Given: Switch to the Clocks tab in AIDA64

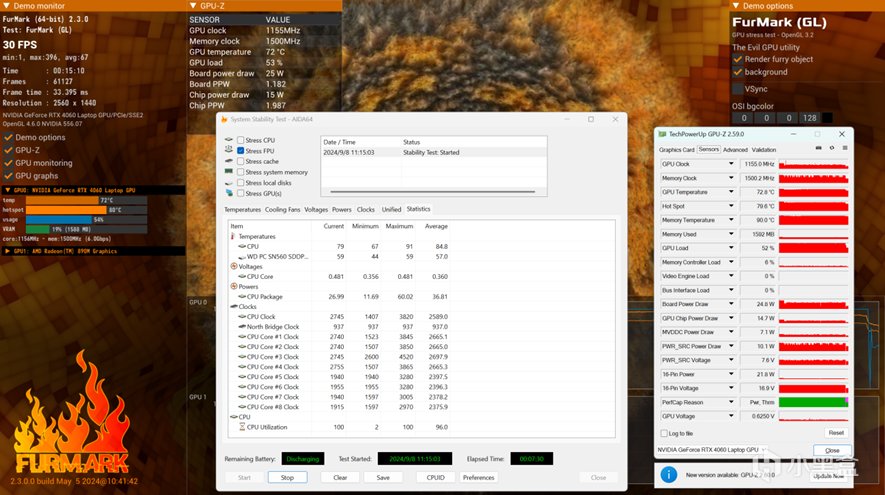Looking at the screenshot, I should pyautogui.click(x=365, y=209).
